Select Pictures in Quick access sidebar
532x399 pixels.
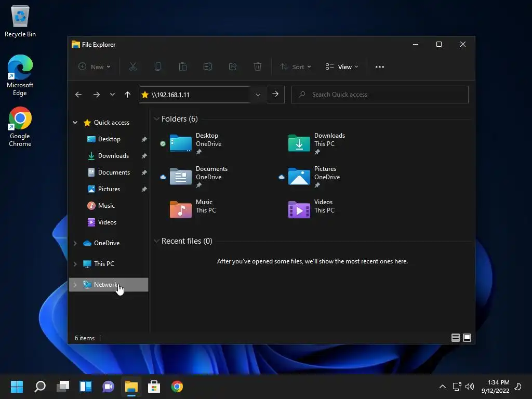(109, 189)
